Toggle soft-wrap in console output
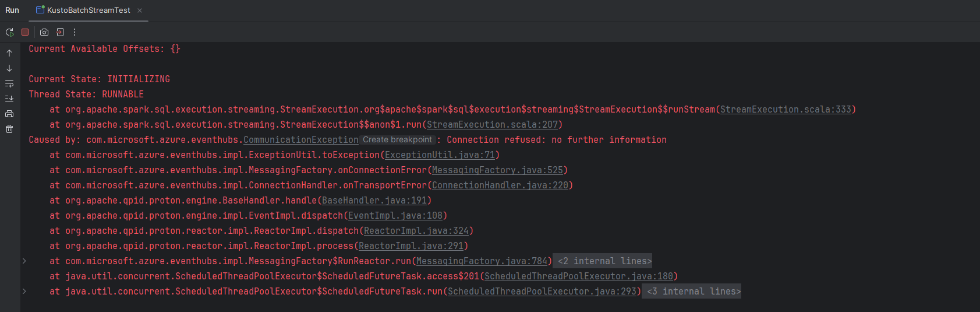 (9, 83)
